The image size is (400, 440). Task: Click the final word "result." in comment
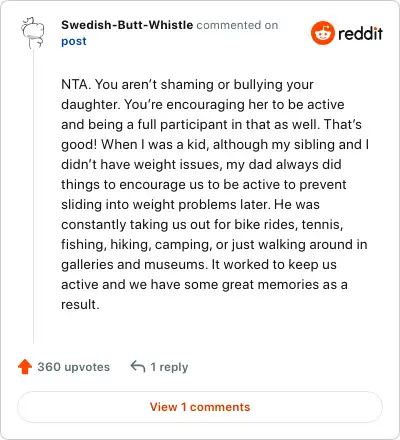[x=80, y=304]
